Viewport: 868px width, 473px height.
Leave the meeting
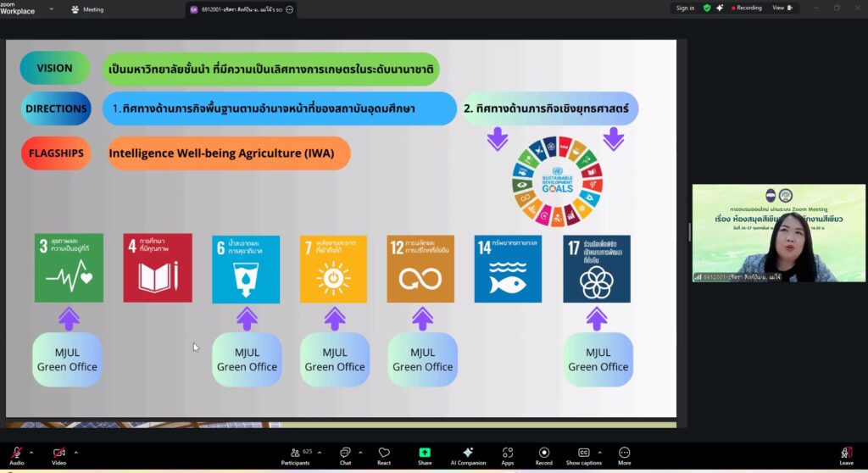pyautogui.click(x=846, y=454)
